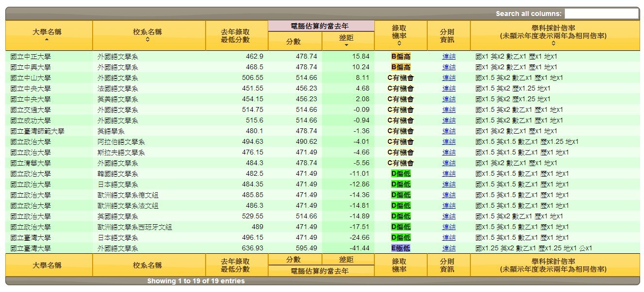Image resolution: width=644 pixels, height=292 pixels.
Task: Click score value 506.55
Action: point(253,77)
